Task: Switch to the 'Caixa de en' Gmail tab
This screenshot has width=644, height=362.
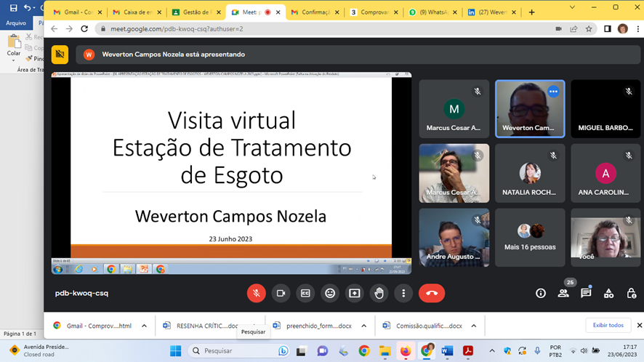Action: pyautogui.click(x=137, y=12)
